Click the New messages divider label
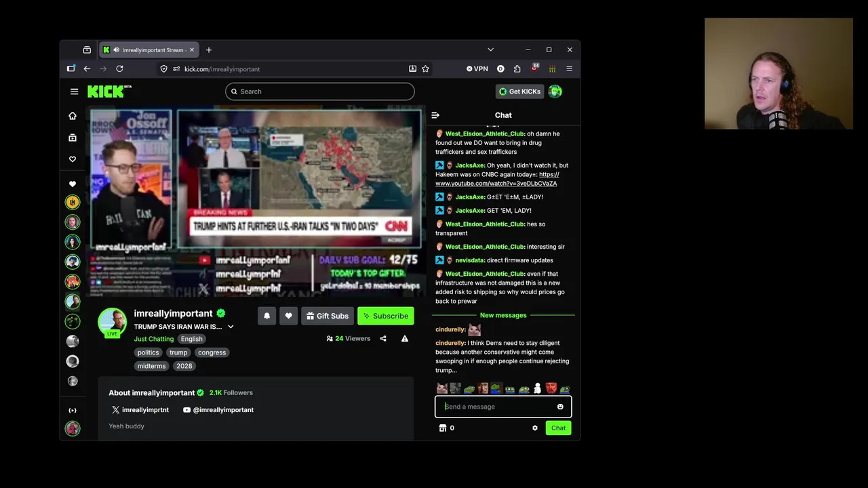868x488 pixels. pos(503,315)
